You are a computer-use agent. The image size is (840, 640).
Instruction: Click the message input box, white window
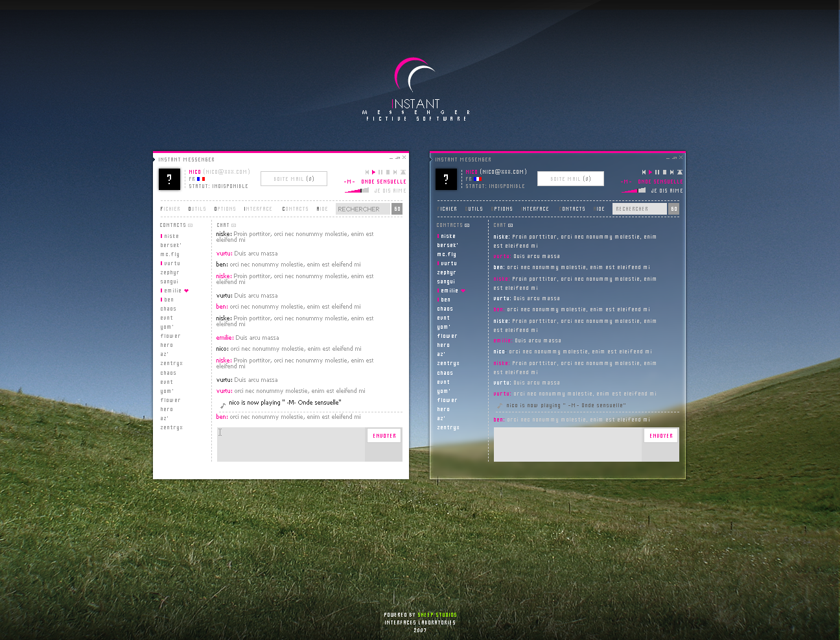coord(291,444)
